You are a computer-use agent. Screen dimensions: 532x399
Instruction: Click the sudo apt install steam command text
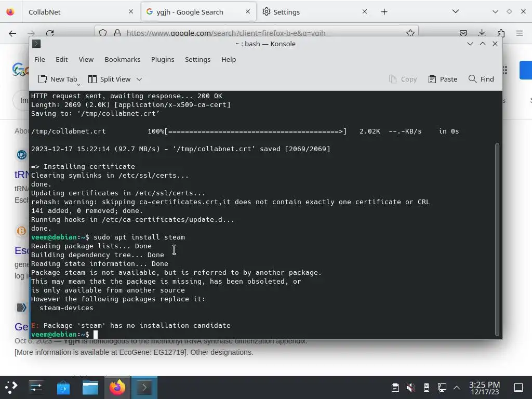139,237
